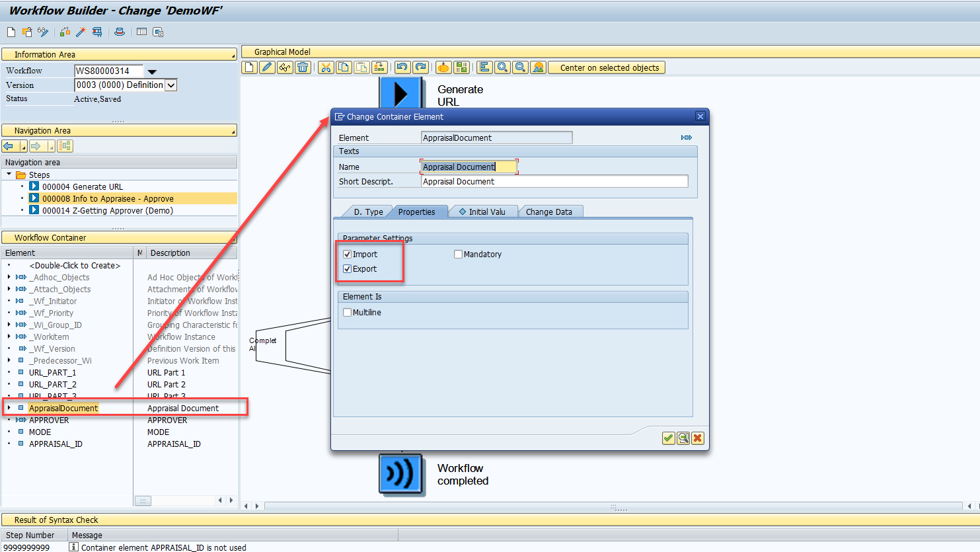Click the test workflow icon

97,32
